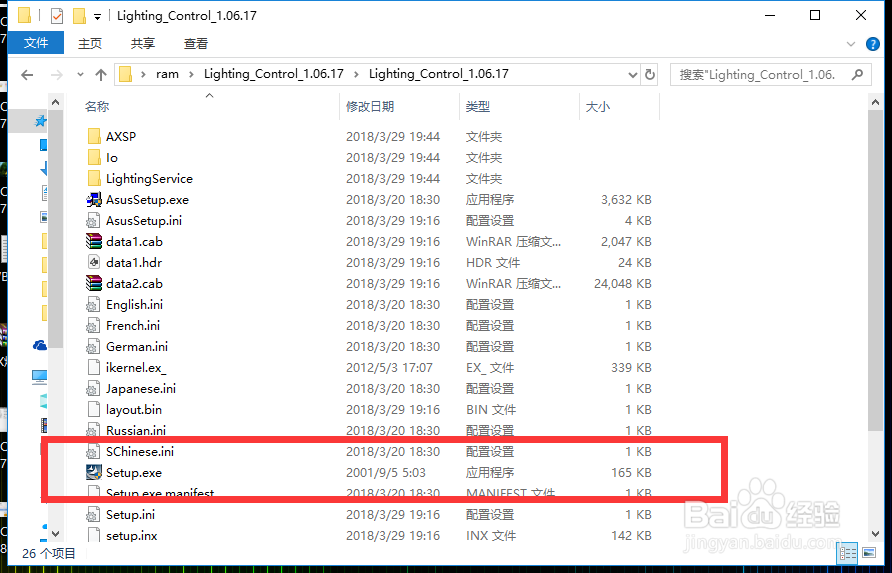Click the 24,048 KB size value
This screenshot has width=892, height=573.
coord(622,283)
